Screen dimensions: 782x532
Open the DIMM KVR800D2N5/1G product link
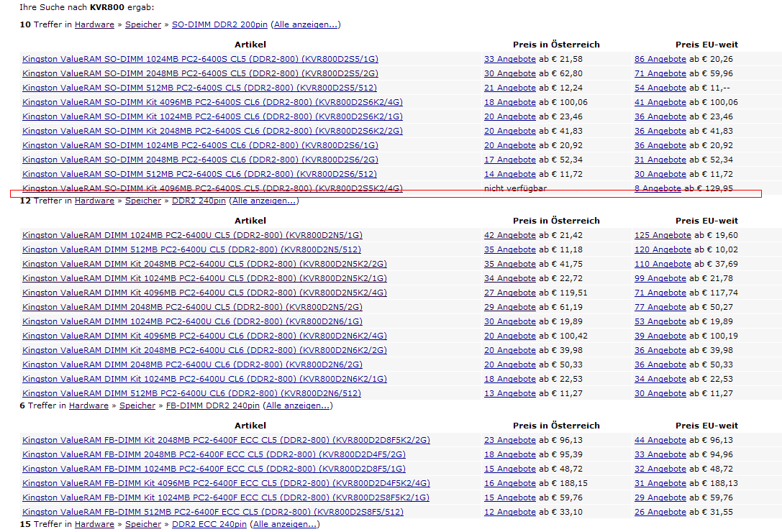pyautogui.click(x=193, y=235)
